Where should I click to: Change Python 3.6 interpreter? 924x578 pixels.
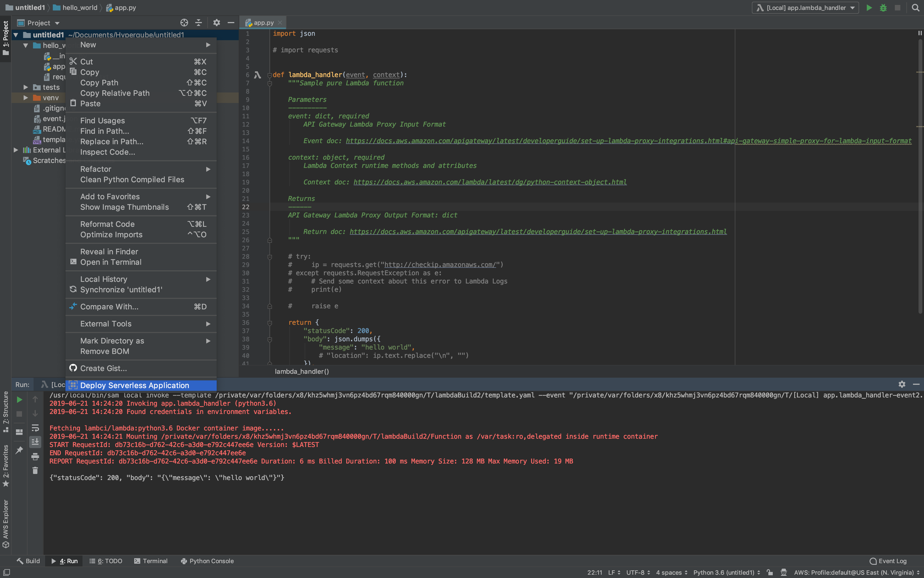[x=727, y=572]
